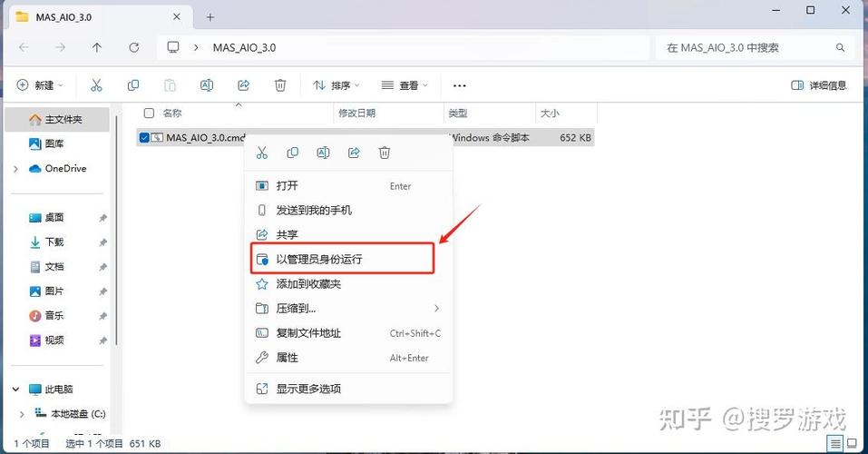Viewport: 868px width, 454px height.
Task: Click the Delete trash icon in the toolbar
Action: [280, 85]
